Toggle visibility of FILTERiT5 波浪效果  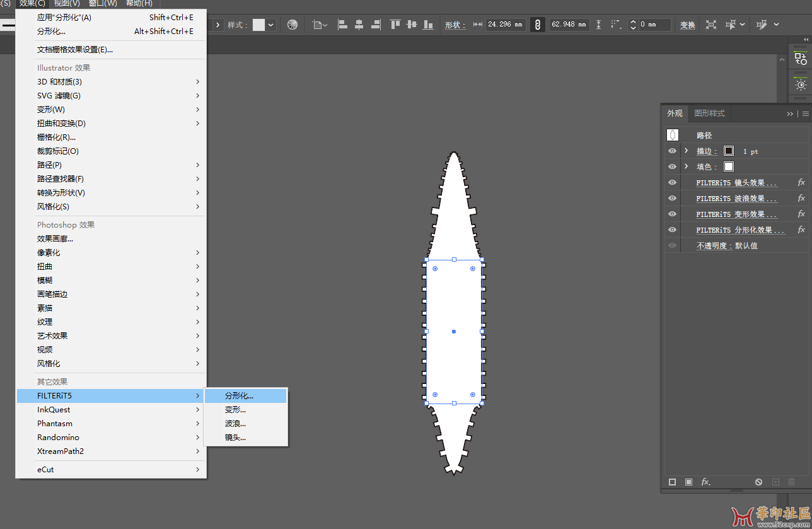[x=672, y=198]
